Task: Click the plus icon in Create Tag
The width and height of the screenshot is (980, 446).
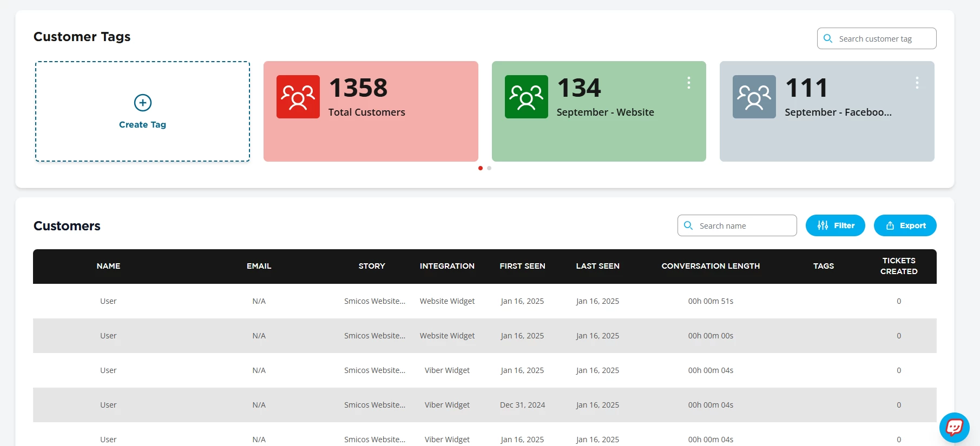Action: point(142,102)
